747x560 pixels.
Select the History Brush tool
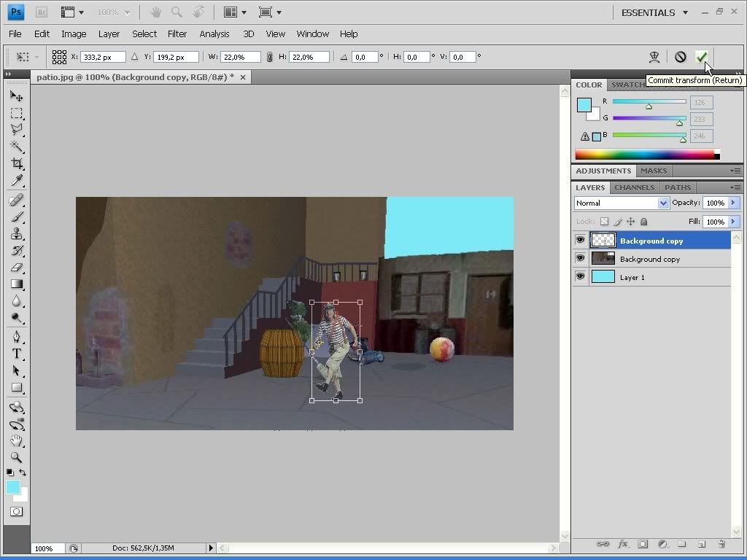point(16,251)
